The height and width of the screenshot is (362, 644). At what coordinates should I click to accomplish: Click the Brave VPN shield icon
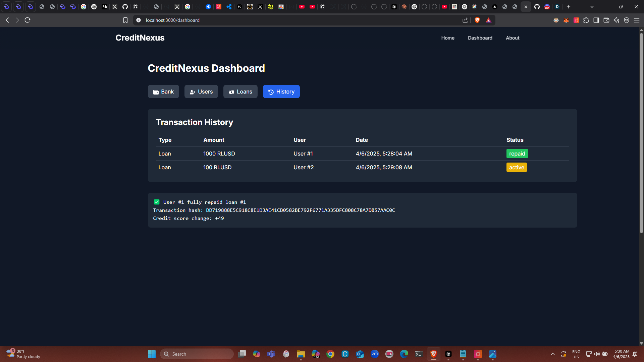626,20
